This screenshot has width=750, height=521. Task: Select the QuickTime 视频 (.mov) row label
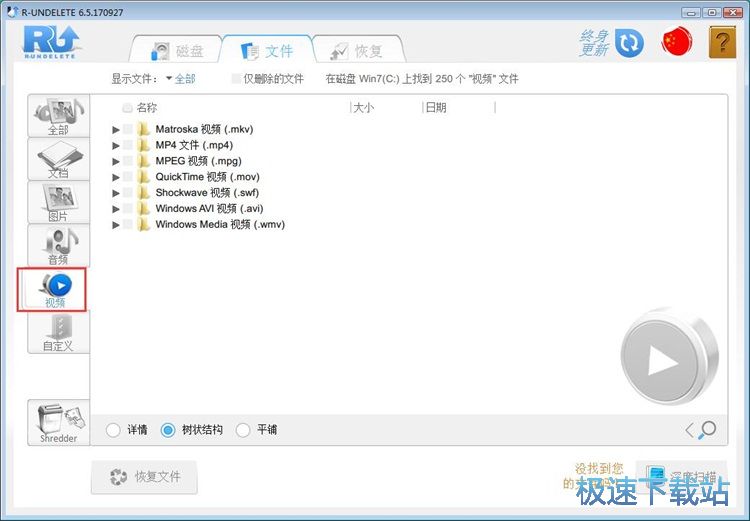click(x=208, y=177)
